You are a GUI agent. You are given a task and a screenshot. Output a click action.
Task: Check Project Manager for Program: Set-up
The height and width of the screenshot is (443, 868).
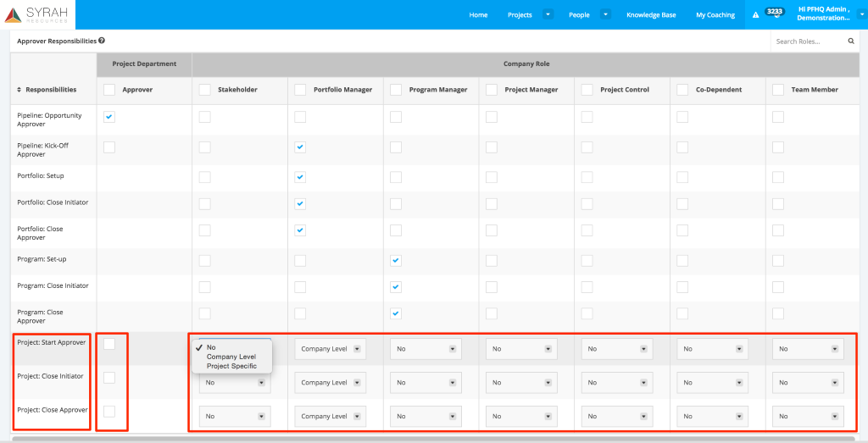pyautogui.click(x=492, y=260)
